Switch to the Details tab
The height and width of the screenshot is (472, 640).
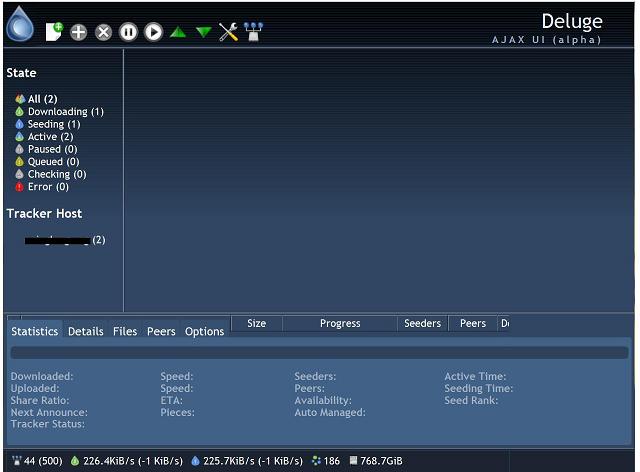86,331
